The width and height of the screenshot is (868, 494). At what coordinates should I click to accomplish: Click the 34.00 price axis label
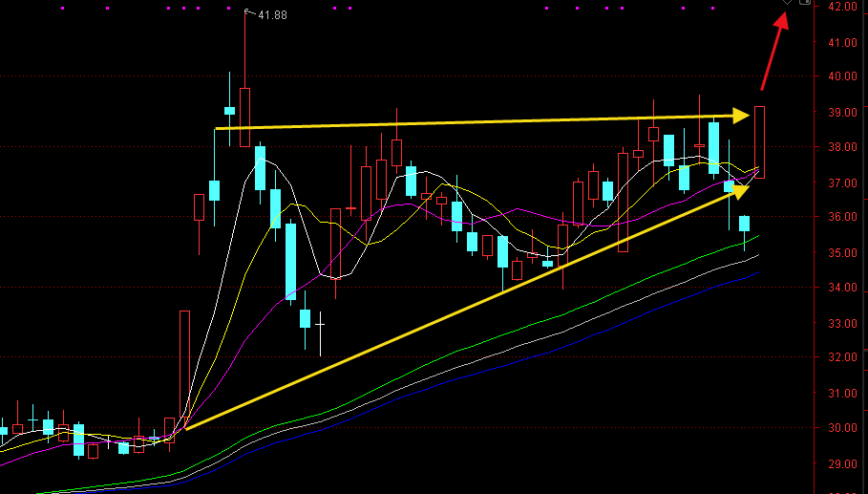tap(842, 288)
